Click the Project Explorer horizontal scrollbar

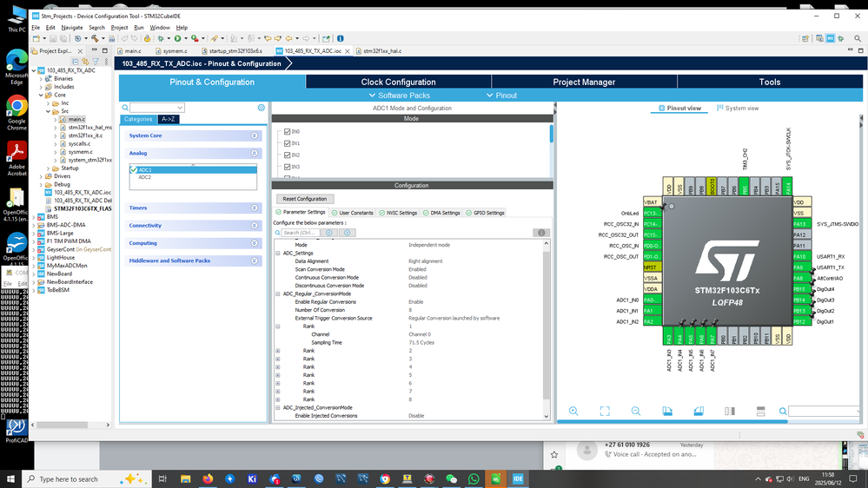[62, 425]
